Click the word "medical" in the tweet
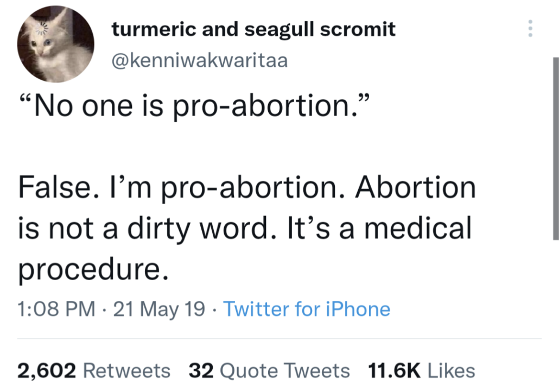 coord(417,229)
